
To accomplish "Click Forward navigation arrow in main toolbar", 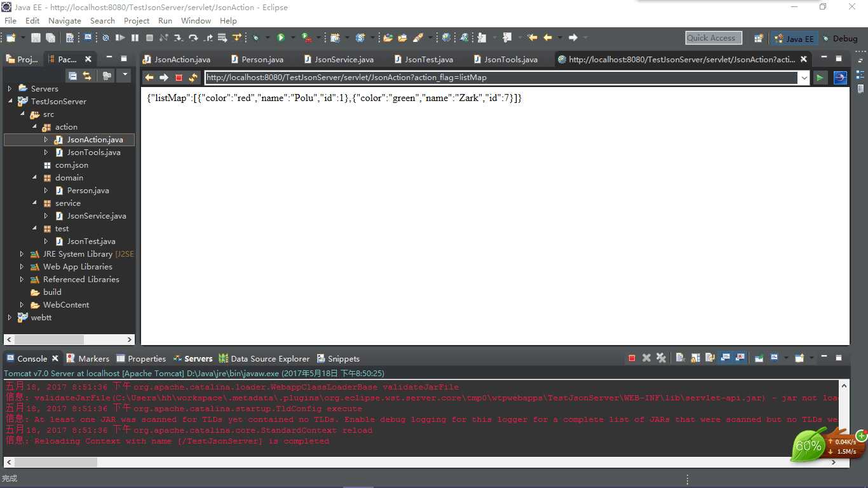I will click(573, 38).
